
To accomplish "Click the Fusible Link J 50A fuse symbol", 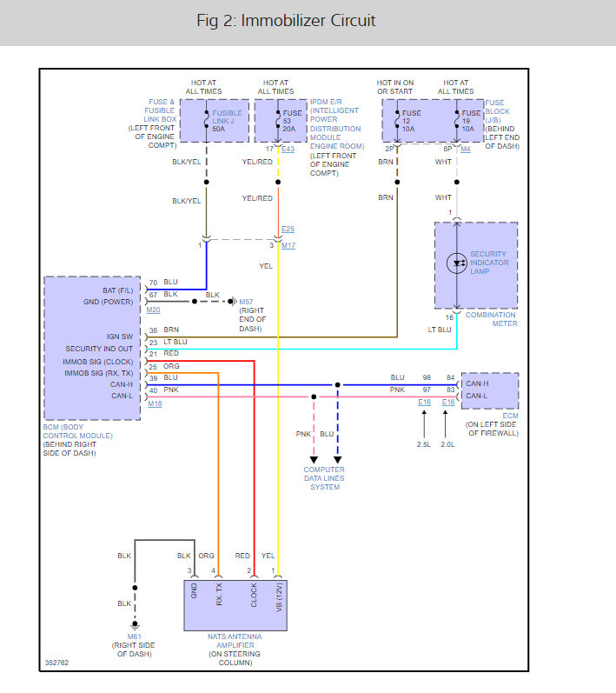I will pos(206,120).
